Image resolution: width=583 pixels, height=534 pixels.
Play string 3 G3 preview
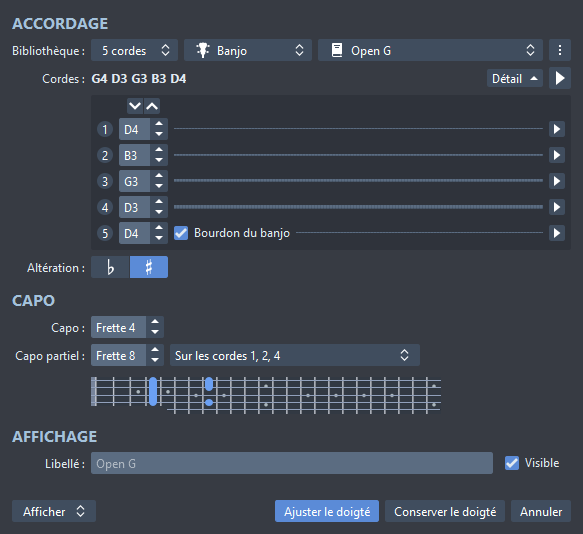coord(557,181)
